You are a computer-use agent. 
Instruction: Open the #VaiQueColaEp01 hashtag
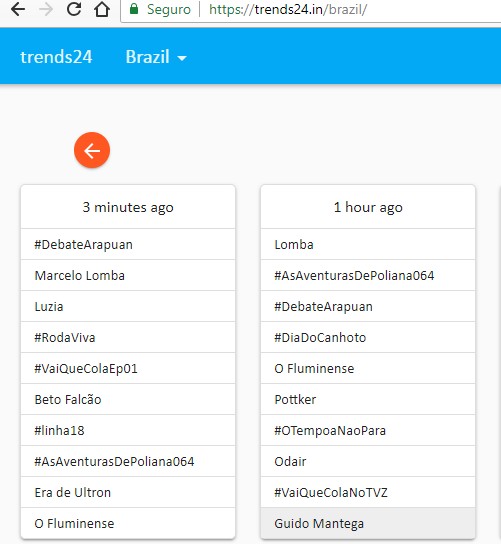pyautogui.click(x=128, y=368)
